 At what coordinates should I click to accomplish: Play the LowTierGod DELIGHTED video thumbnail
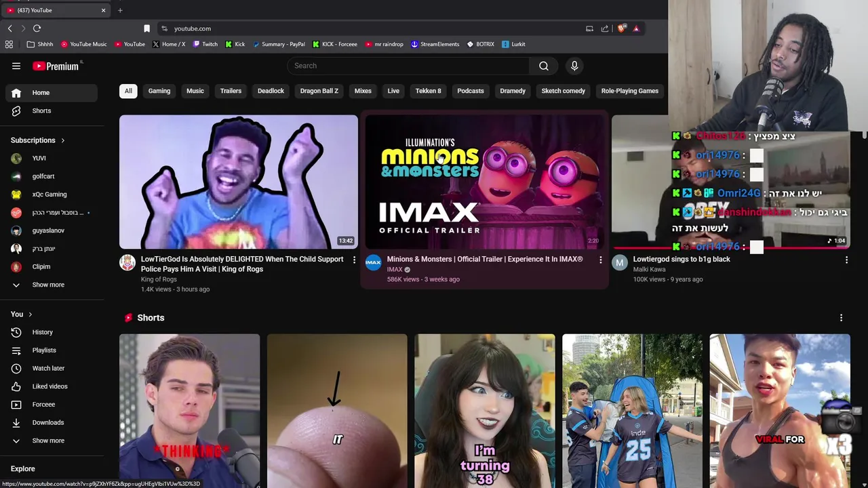pyautogui.click(x=239, y=182)
